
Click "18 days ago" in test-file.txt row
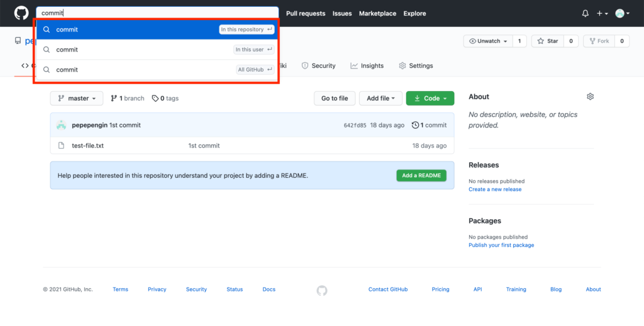coord(429,146)
